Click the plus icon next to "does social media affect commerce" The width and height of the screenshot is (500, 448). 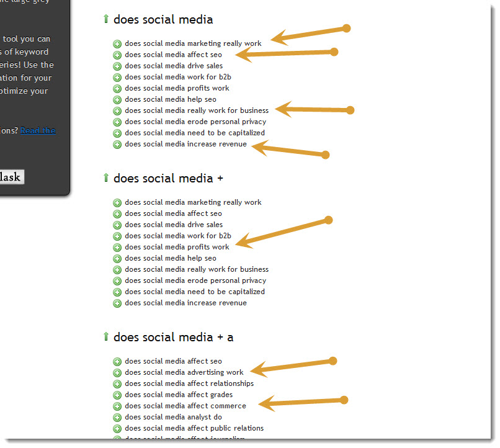117,406
